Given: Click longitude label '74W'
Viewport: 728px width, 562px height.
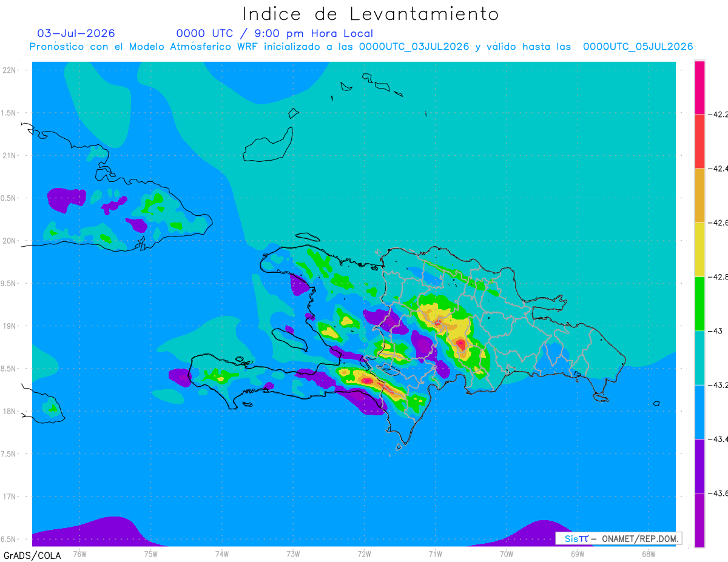Looking at the screenshot, I should tap(221, 554).
